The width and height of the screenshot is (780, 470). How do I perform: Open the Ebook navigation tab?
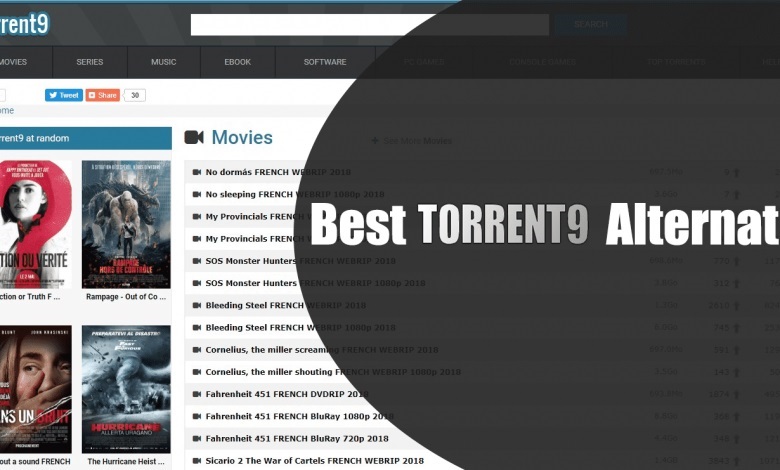click(x=237, y=62)
